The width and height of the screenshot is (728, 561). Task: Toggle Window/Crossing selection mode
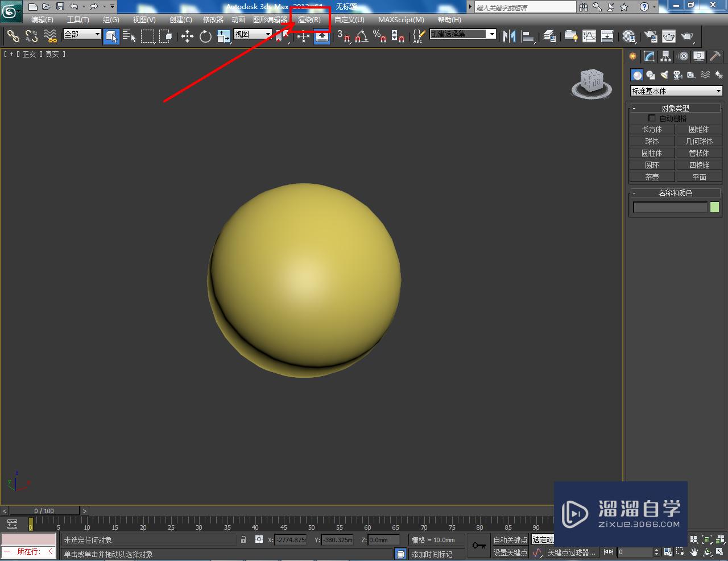[x=166, y=36]
